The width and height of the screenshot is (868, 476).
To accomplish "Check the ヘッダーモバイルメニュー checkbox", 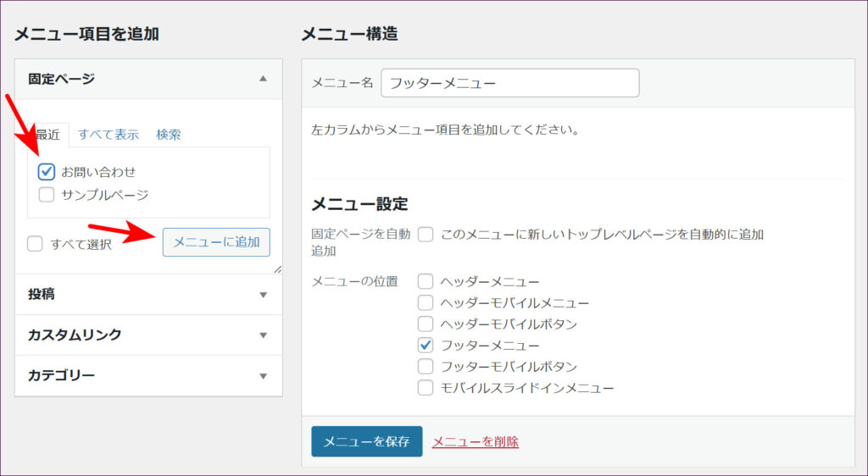I will [x=426, y=303].
